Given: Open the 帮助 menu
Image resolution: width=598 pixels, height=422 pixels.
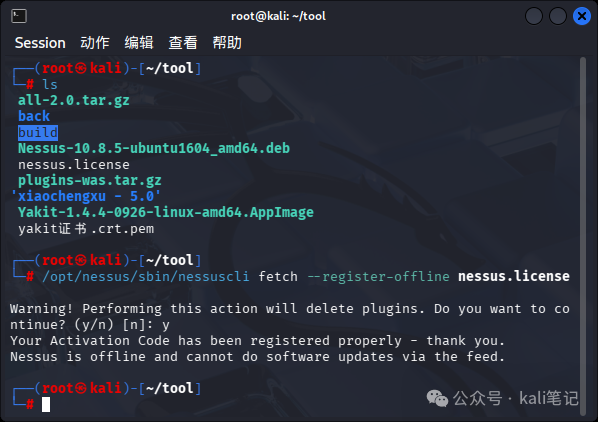Looking at the screenshot, I should pos(227,43).
